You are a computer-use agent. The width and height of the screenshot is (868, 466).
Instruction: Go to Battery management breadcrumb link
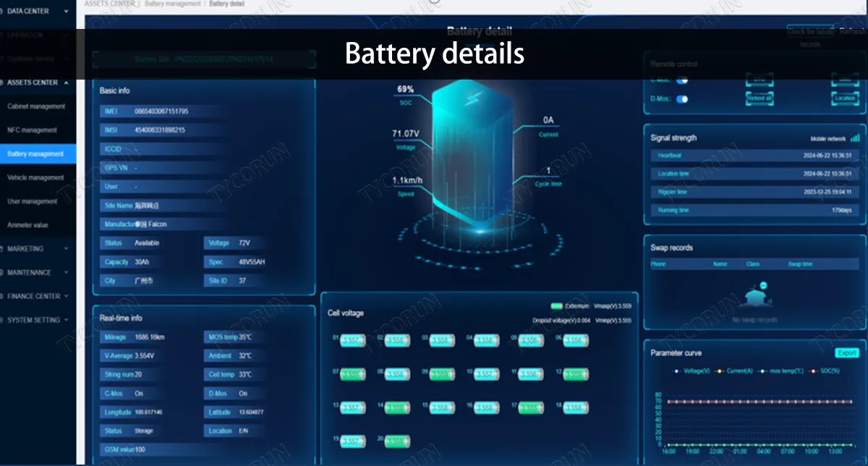coord(172,4)
